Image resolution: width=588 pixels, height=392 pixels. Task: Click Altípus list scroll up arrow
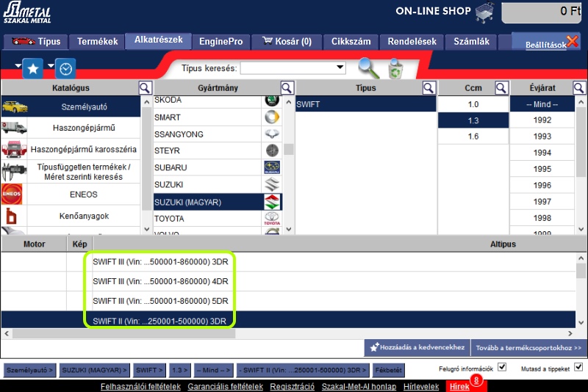[x=581, y=258]
